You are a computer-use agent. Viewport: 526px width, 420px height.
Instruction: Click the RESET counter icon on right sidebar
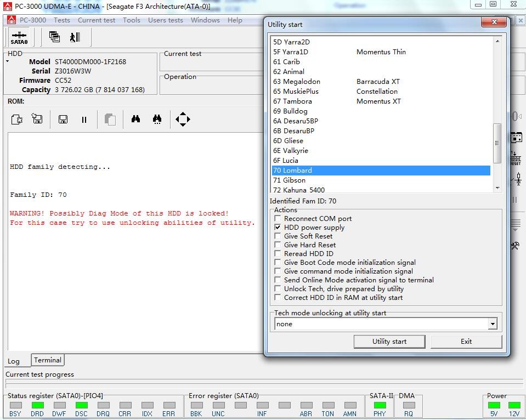[x=516, y=158]
